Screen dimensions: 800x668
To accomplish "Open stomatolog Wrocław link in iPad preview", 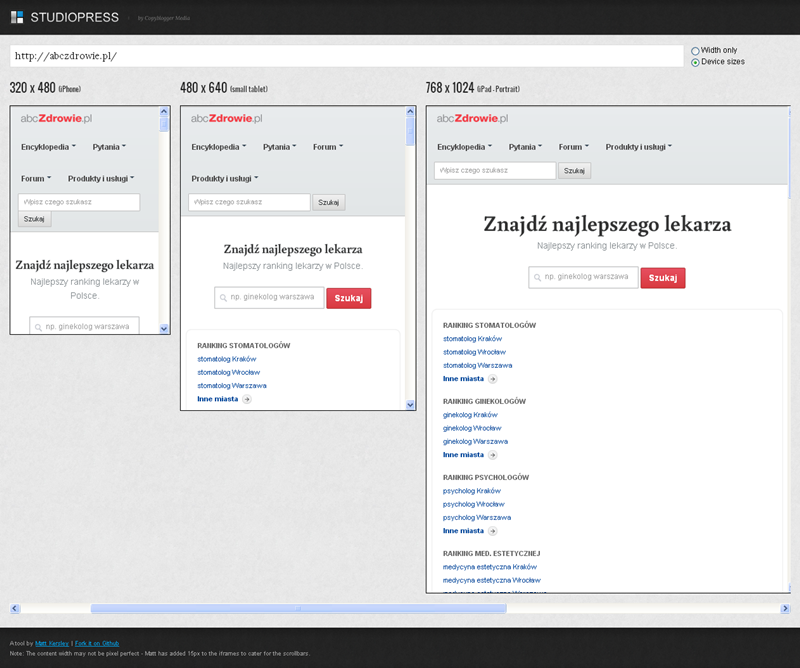I will coord(474,352).
